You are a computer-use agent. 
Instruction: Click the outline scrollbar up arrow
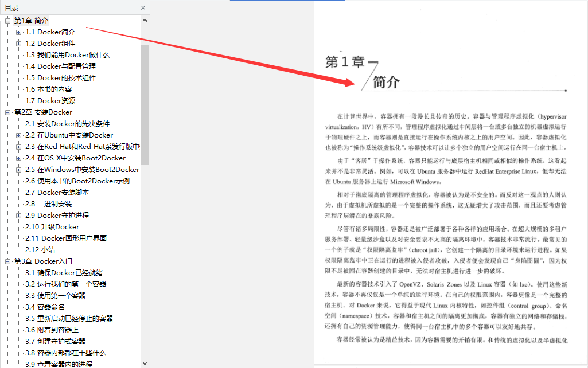[145, 20]
